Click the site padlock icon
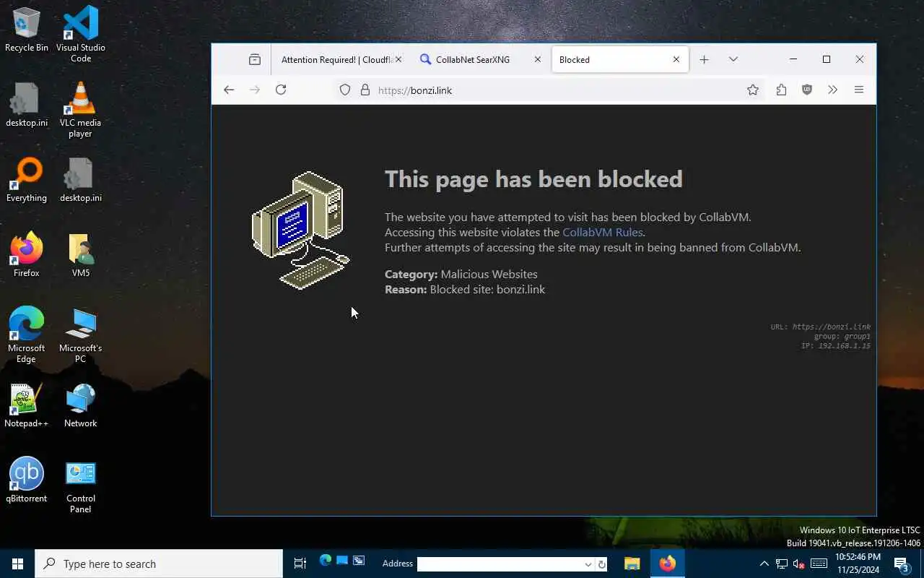The image size is (924, 578). tap(365, 90)
